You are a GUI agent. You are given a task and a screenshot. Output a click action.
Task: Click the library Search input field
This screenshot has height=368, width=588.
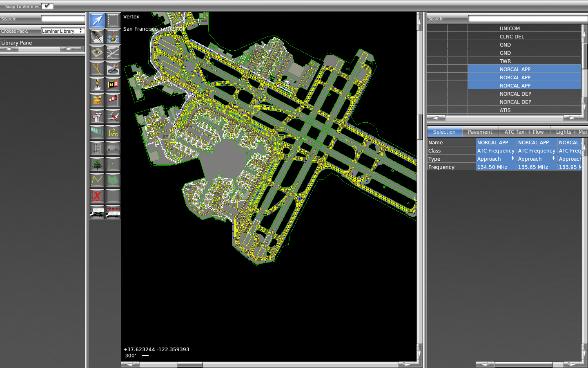click(62, 19)
